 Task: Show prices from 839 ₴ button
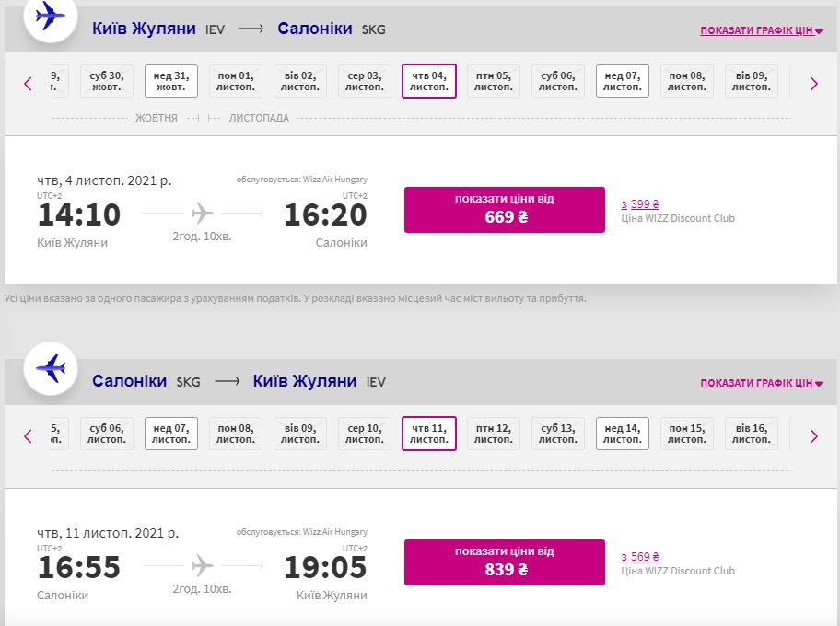coord(505,562)
